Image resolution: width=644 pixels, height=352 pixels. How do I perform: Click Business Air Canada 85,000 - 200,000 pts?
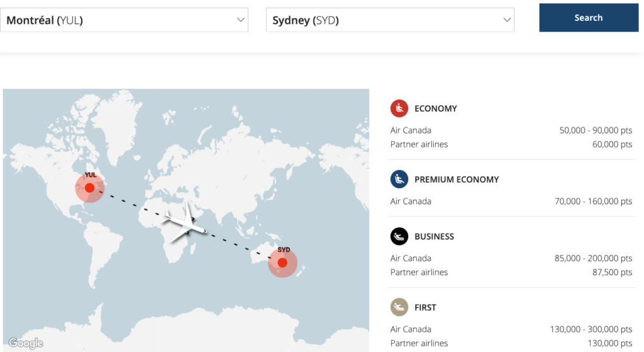[596, 258]
